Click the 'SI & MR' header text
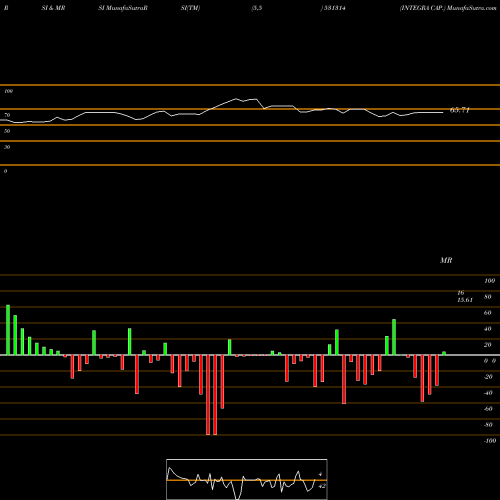 pos(53,8)
